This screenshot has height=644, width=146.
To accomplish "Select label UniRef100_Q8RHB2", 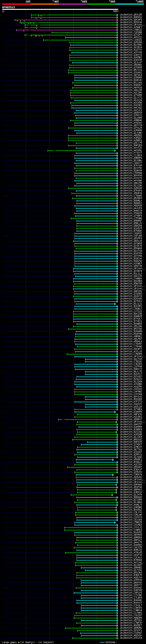I will click(131, 567).
